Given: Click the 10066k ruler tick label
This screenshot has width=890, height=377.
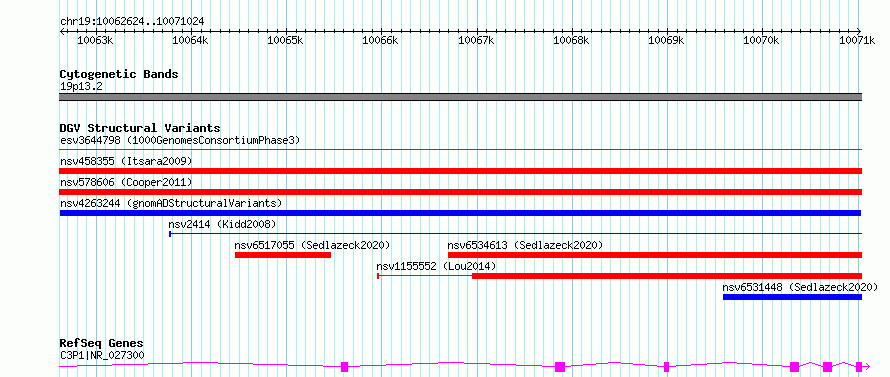Looking at the screenshot, I should click(381, 41).
